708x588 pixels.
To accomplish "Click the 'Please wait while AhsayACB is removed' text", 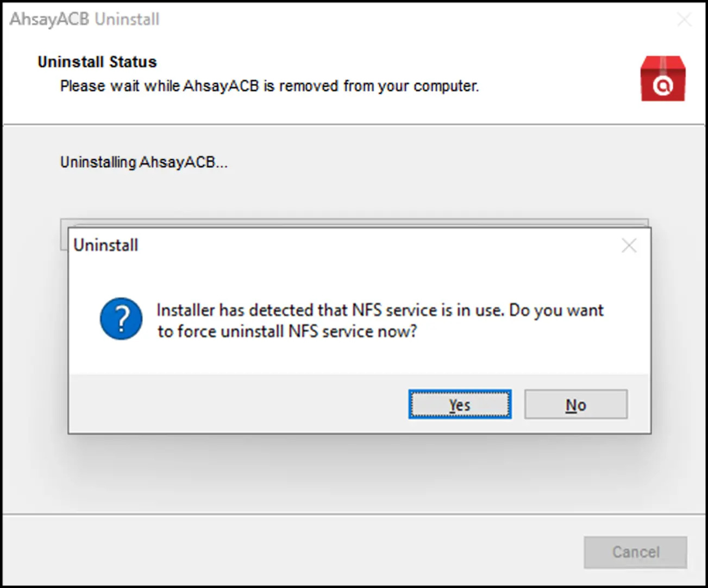I will pyautogui.click(x=269, y=86).
